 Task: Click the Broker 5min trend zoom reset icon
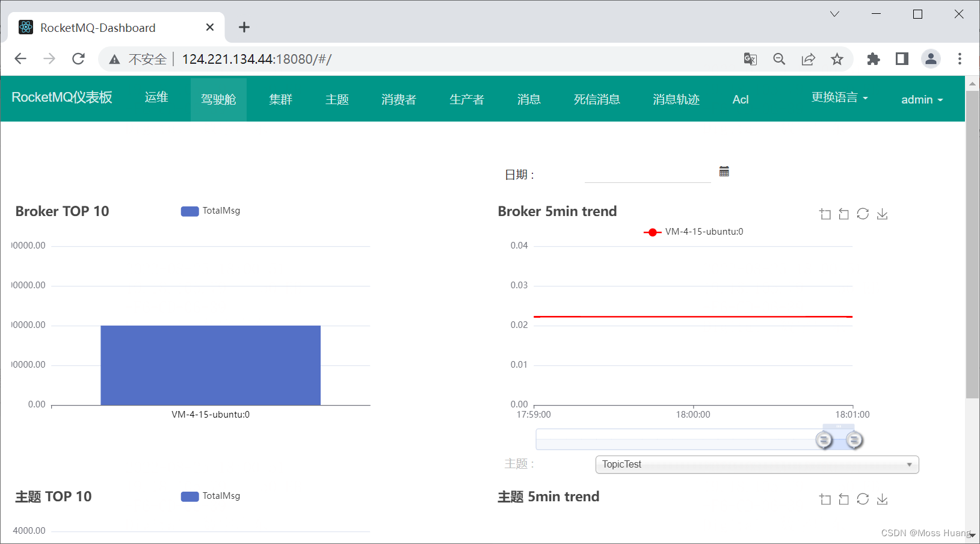tap(844, 214)
